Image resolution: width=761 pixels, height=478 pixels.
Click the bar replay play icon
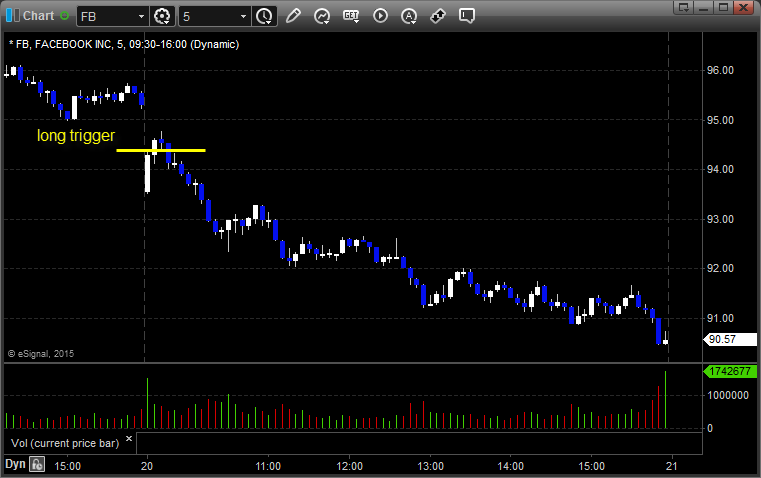tap(380, 16)
